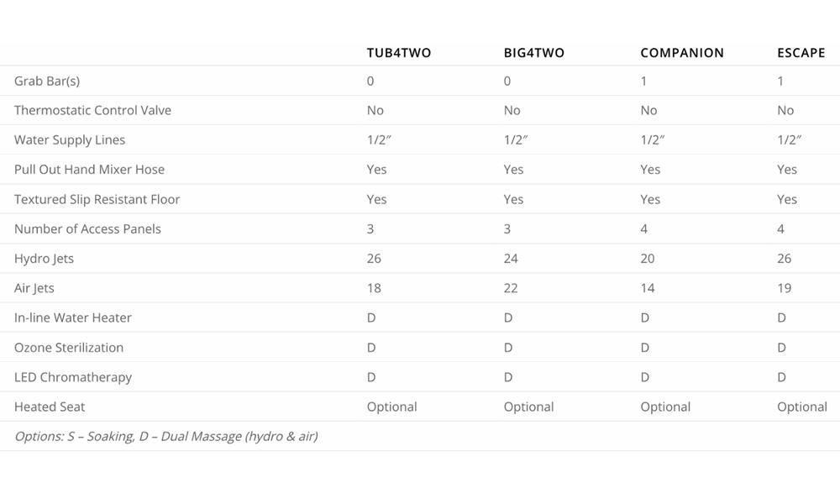Image resolution: width=840 pixels, height=504 pixels.
Task: Click Pull Out Hand Mixer Hose label
Action: [90, 169]
